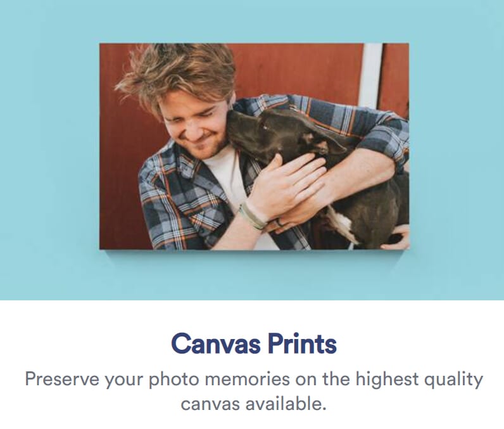This screenshot has height=429, width=504.
Task: Click the 'highest quality' phrase in description
Action: [x=419, y=380]
